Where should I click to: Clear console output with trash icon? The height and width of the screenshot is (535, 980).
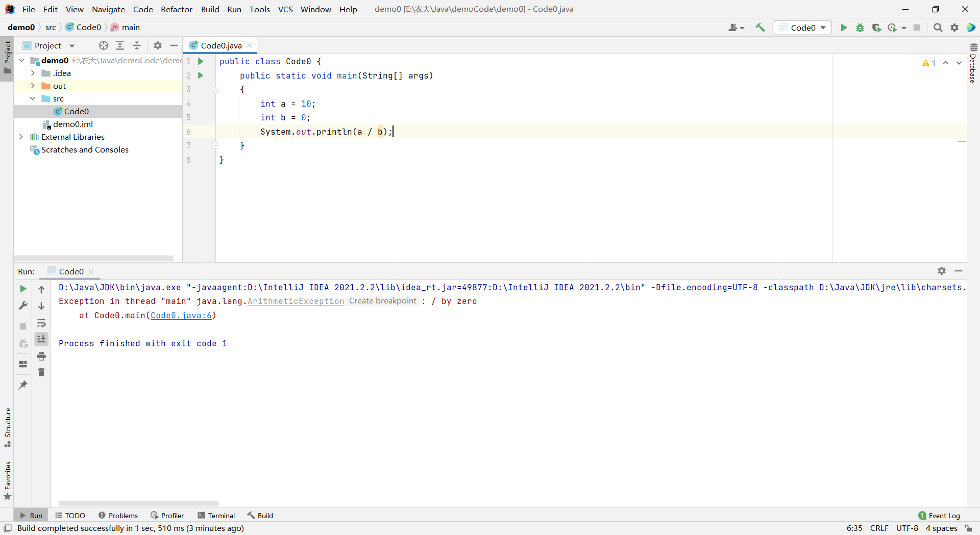pyautogui.click(x=41, y=372)
